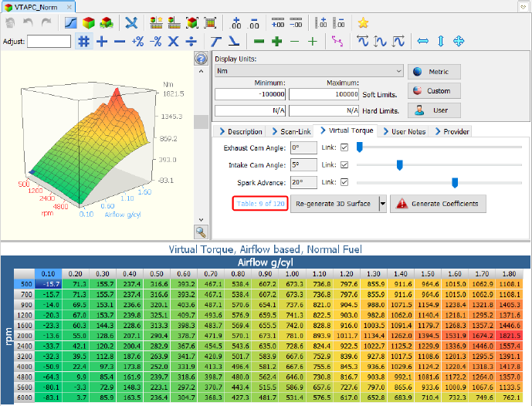532x406 pixels.
Task: Click the blue four-way arrows icon
Action: point(459,41)
